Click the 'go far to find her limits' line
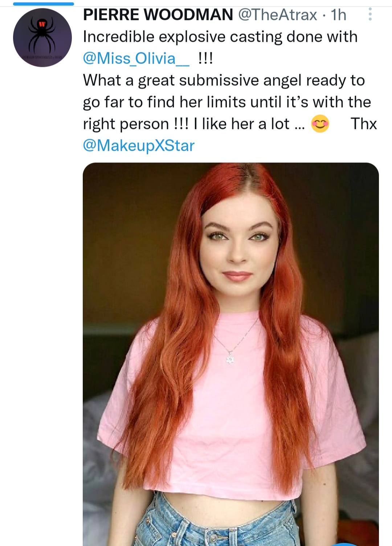The height and width of the screenshot is (546, 392). tap(227, 102)
